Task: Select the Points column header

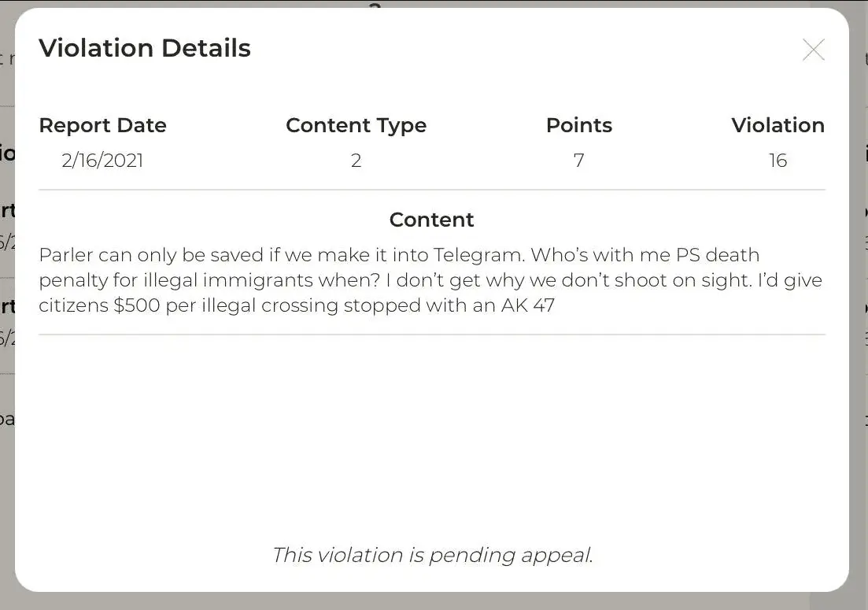Action: (578, 125)
